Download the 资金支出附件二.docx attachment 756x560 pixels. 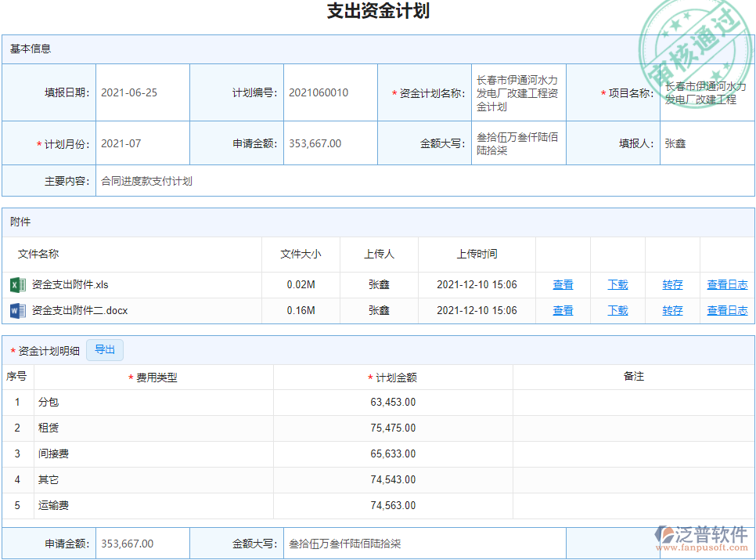click(617, 310)
